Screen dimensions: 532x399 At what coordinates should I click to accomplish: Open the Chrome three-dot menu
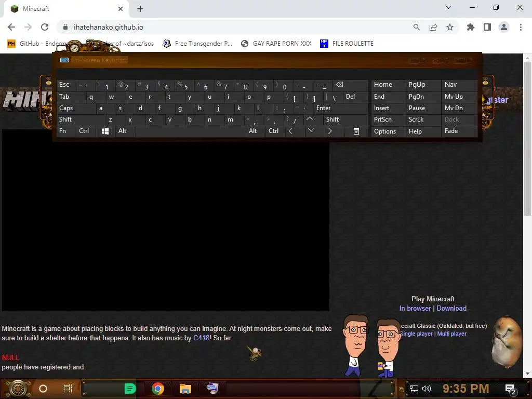click(x=521, y=27)
